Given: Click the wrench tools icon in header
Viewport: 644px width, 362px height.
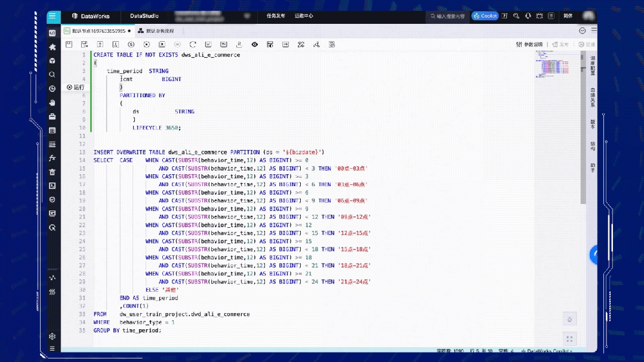Looking at the screenshot, I should 516,16.
